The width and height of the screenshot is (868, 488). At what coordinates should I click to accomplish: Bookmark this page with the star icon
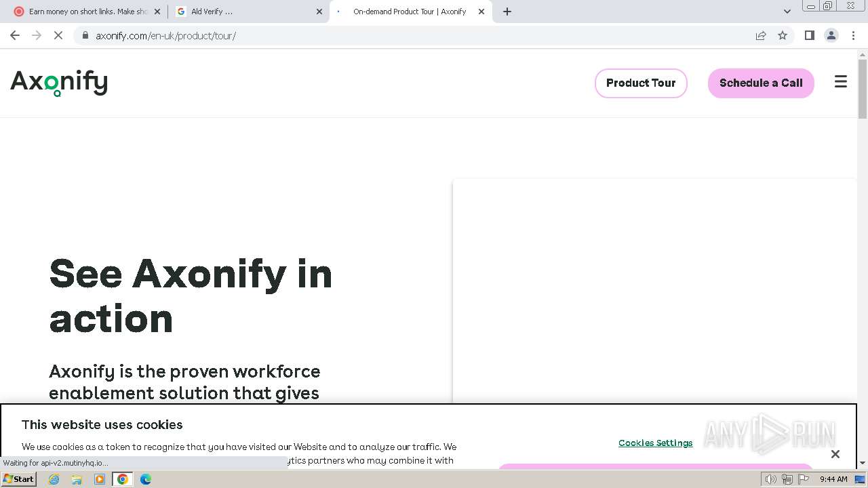(783, 35)
